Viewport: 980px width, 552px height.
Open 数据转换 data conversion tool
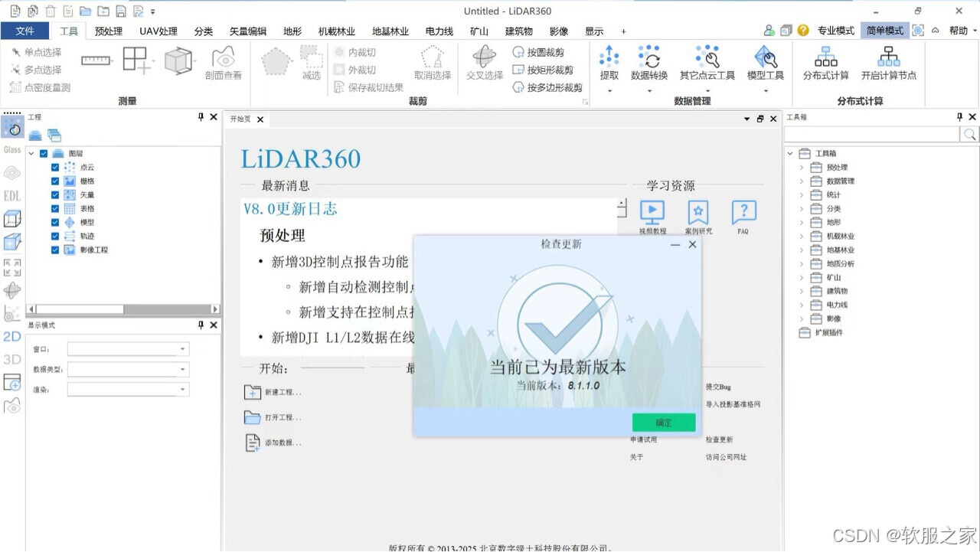pyautogui.click(x=649, y=64)
